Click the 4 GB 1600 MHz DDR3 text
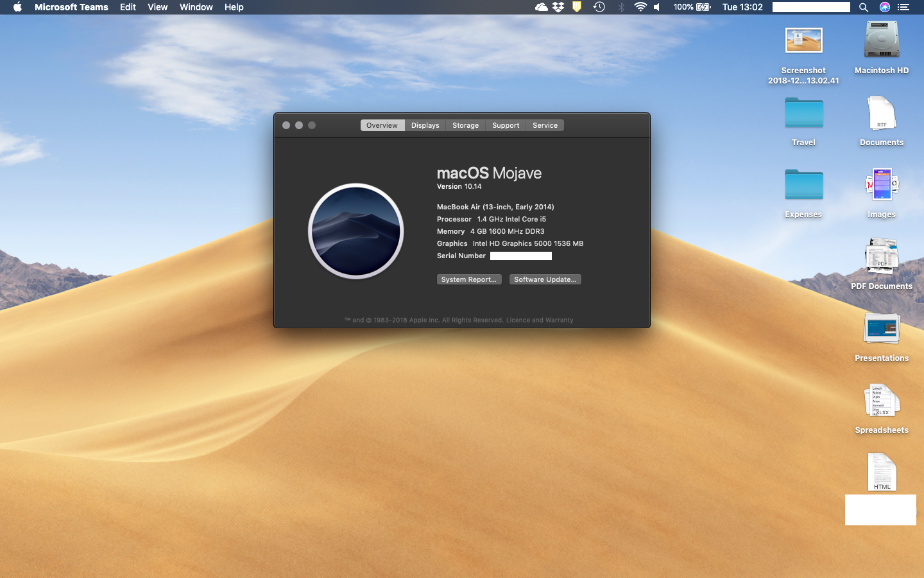The width and height of the screenshot is (924, 578). pyautogui.click(x=507, y=231)
